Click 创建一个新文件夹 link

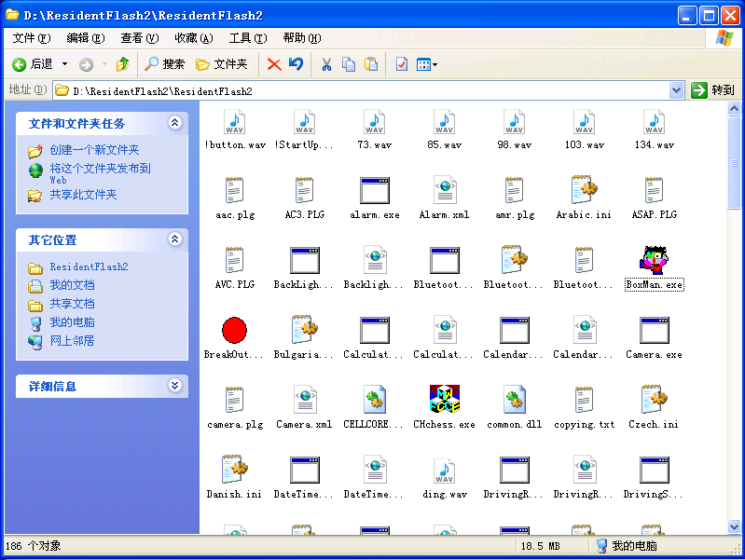[x=94, y=150]
